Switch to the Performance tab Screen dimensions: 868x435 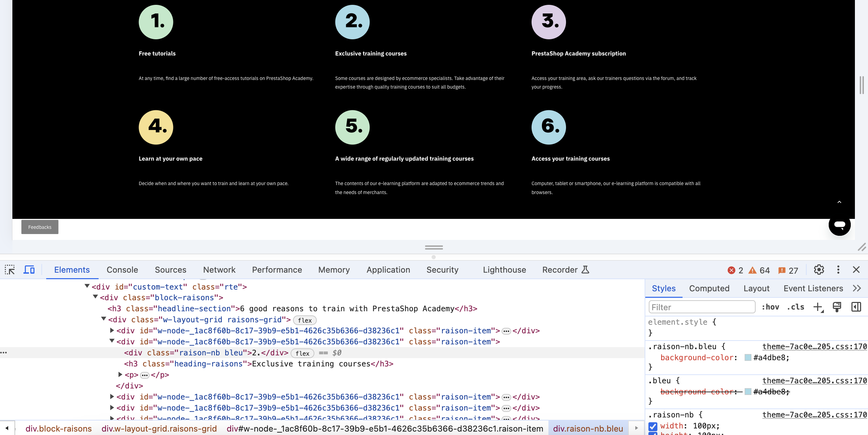coord(277,270)
